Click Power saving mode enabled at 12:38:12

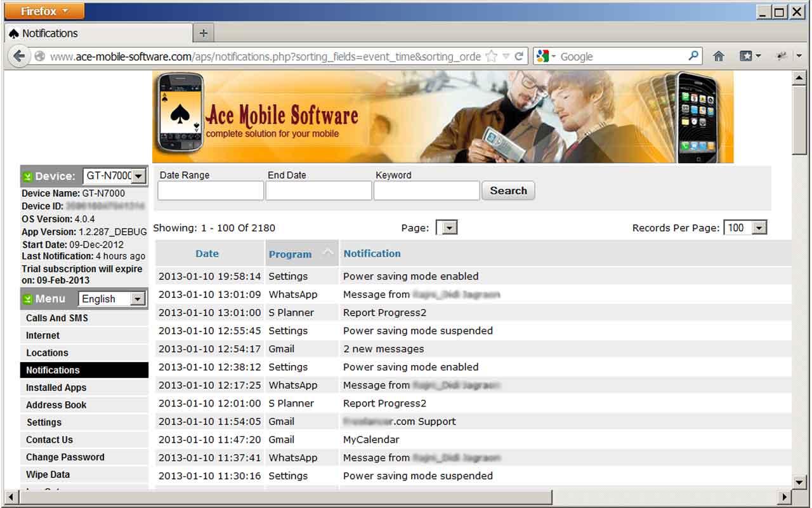tap(410, 367)
